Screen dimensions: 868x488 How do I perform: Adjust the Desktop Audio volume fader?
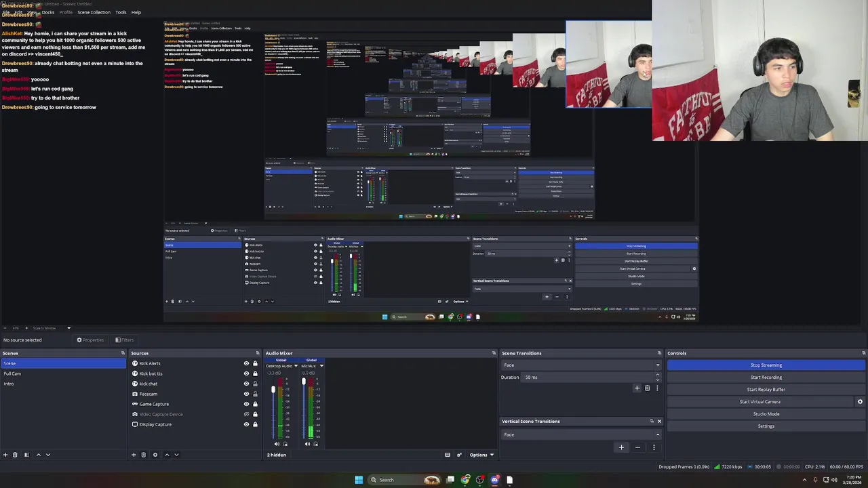273,389
